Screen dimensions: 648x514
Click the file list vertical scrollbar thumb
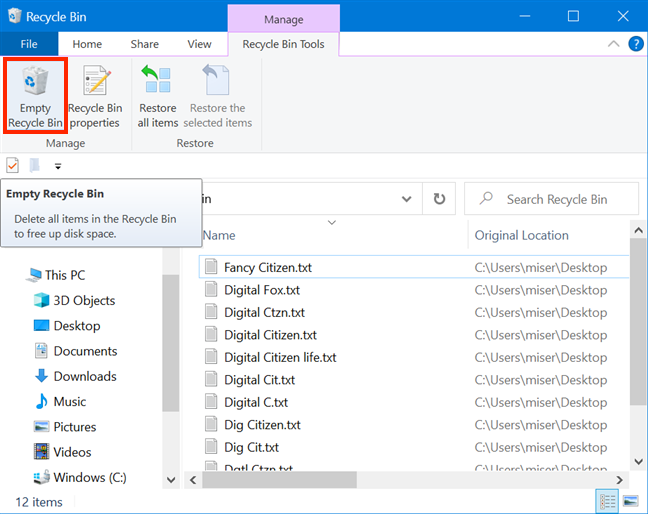tap(638, 322)
